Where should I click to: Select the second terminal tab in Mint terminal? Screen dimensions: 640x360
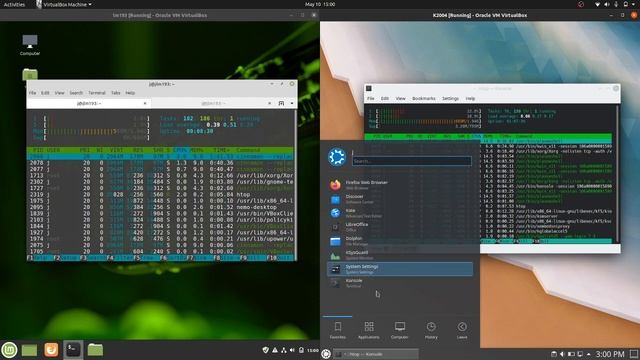point(212,104)
